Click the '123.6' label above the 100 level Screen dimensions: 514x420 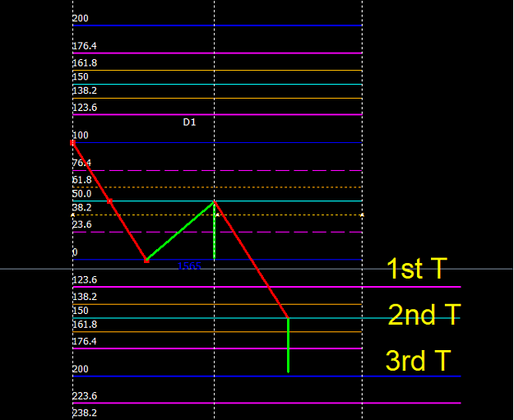tap(85, 108)
